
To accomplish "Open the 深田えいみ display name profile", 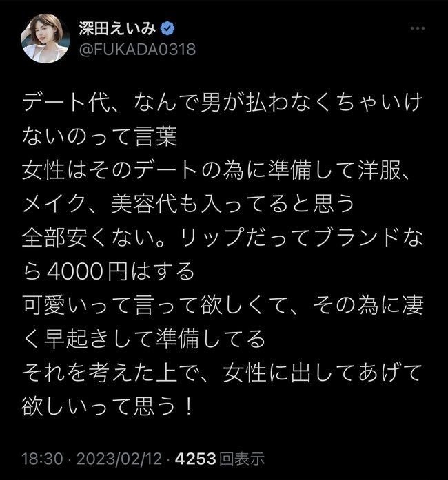I will 118,29.
